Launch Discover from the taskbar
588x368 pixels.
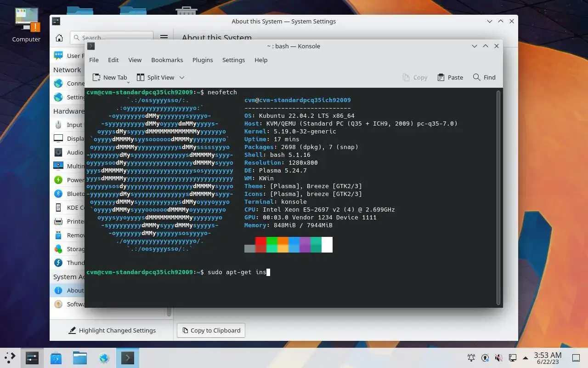point(56,357)
